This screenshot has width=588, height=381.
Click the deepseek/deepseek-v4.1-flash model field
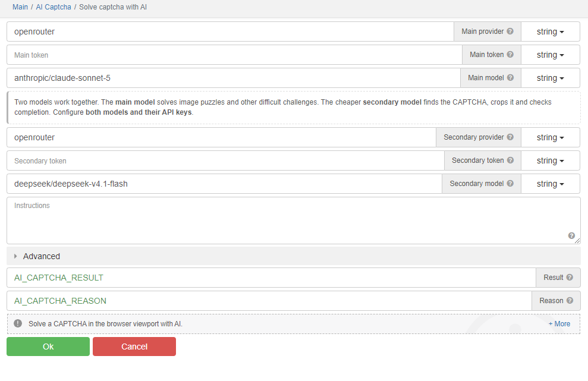[x=224, y=184]
